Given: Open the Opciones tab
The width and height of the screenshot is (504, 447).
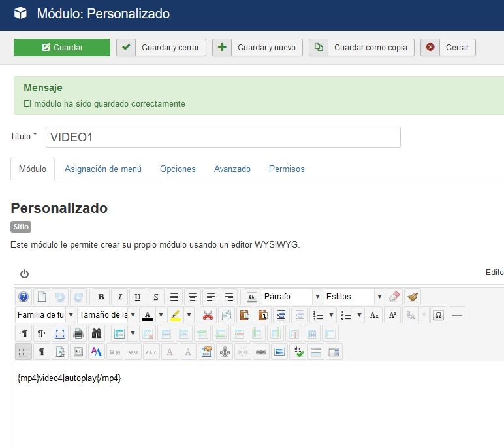Looking at the screenshot, I should pos(178,169).
